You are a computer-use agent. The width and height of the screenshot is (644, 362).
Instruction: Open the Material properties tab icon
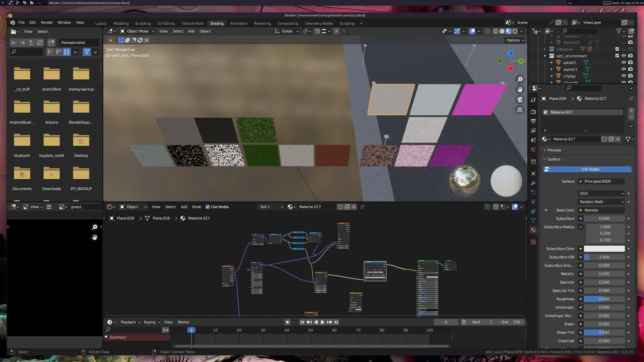pyautogui.click(x=533, y=230)
